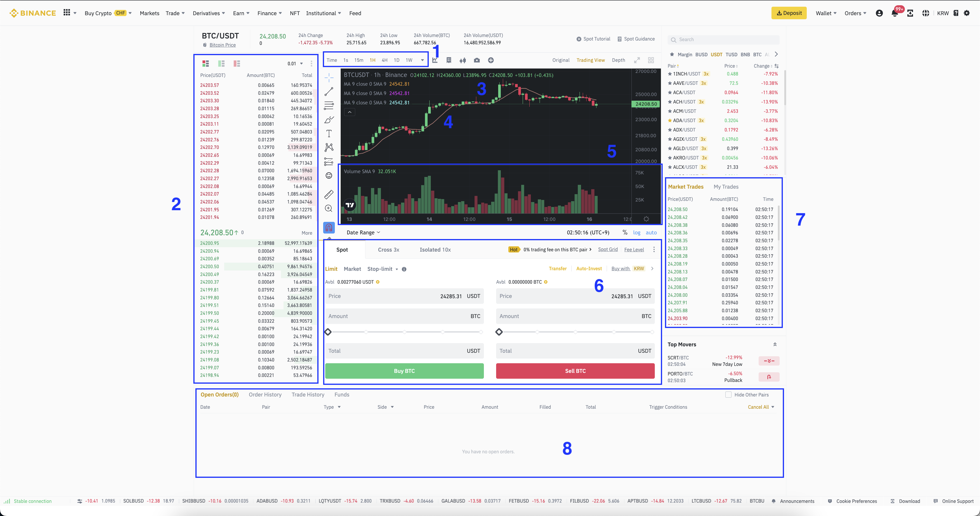Screen dimensions: 980x516
Task: Click the Deposit button
Action: [789, 13]
